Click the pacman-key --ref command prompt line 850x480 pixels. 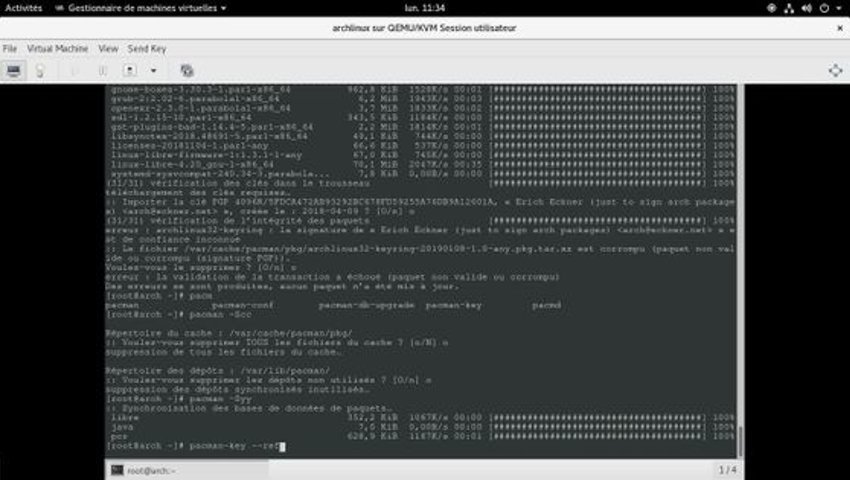tap(195, 446)
